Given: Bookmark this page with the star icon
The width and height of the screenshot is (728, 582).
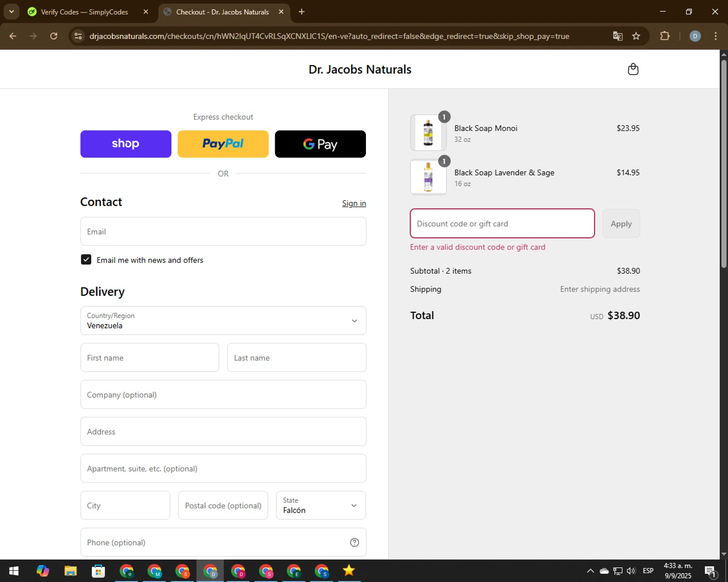Looking at the screenshot, I should pyautogui.click(x=636, y=36).
